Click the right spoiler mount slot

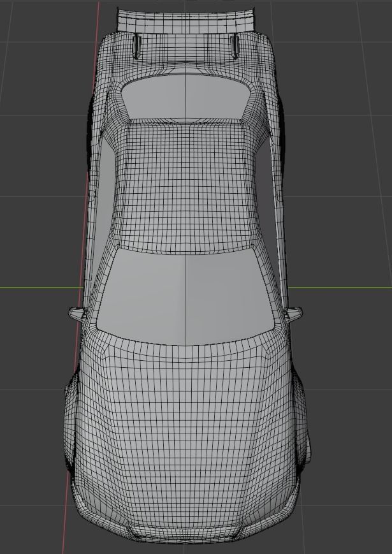pos(235,47)
